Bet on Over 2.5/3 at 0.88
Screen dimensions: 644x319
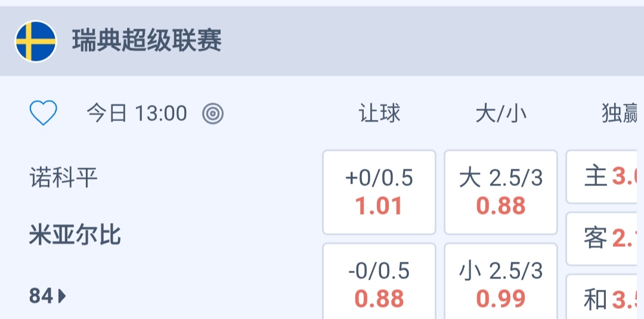tap(501, 192)
